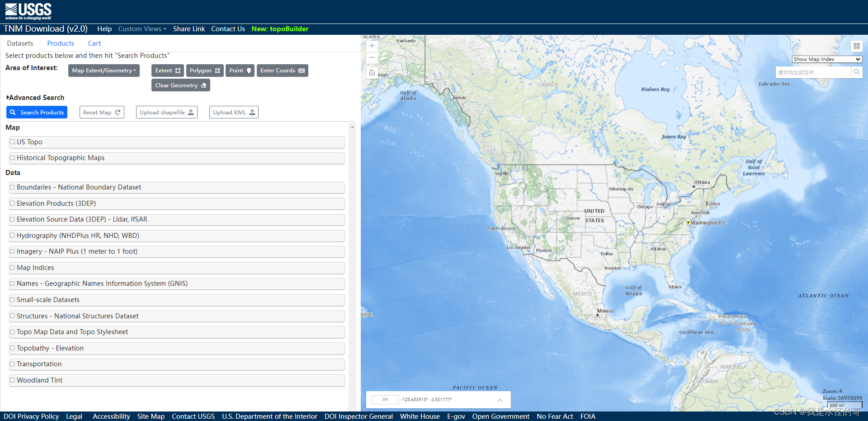Screen dimensions: 868x421
Task: Click the USGS logo
Action: (28, 11)
